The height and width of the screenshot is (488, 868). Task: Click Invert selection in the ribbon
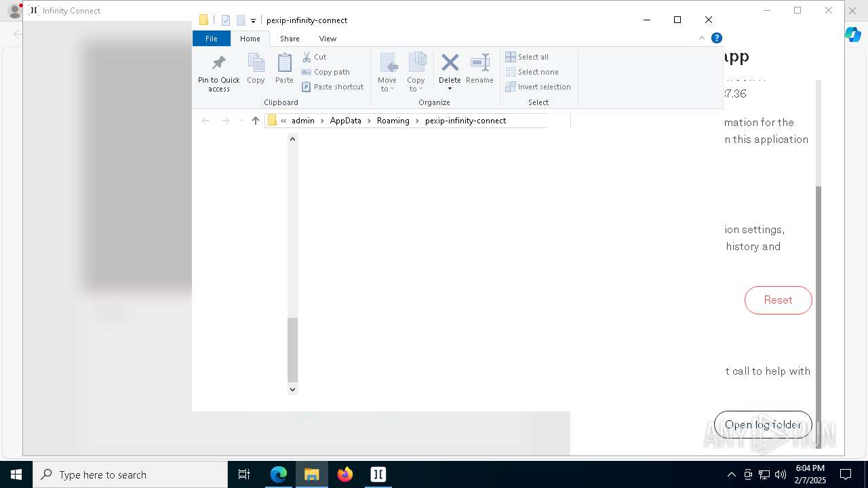pos(538,87)
